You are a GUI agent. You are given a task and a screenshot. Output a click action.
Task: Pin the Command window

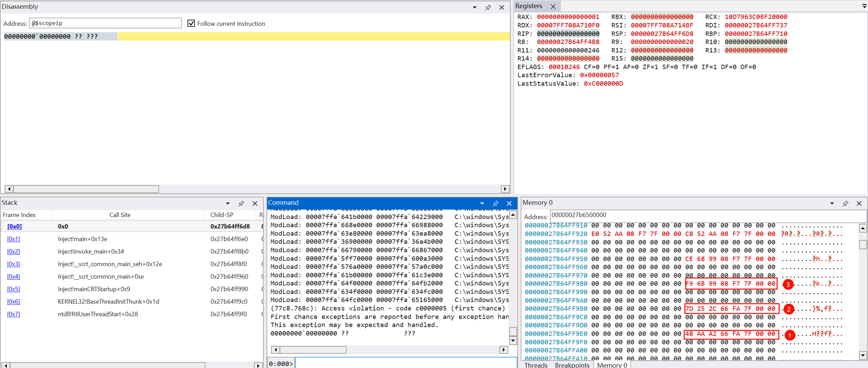point(495,203)
